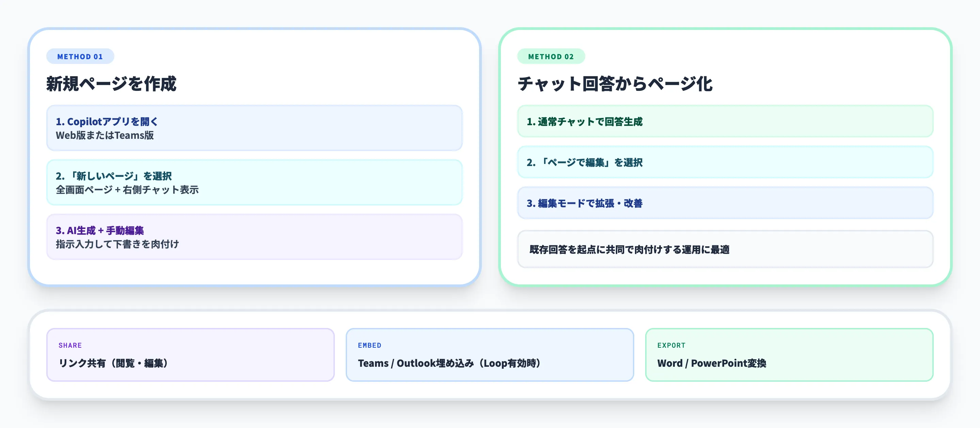Click 全画面ページ＋右側チャット表示 text
The width and height of the screenshot is (980, 428).
point(127,190)
